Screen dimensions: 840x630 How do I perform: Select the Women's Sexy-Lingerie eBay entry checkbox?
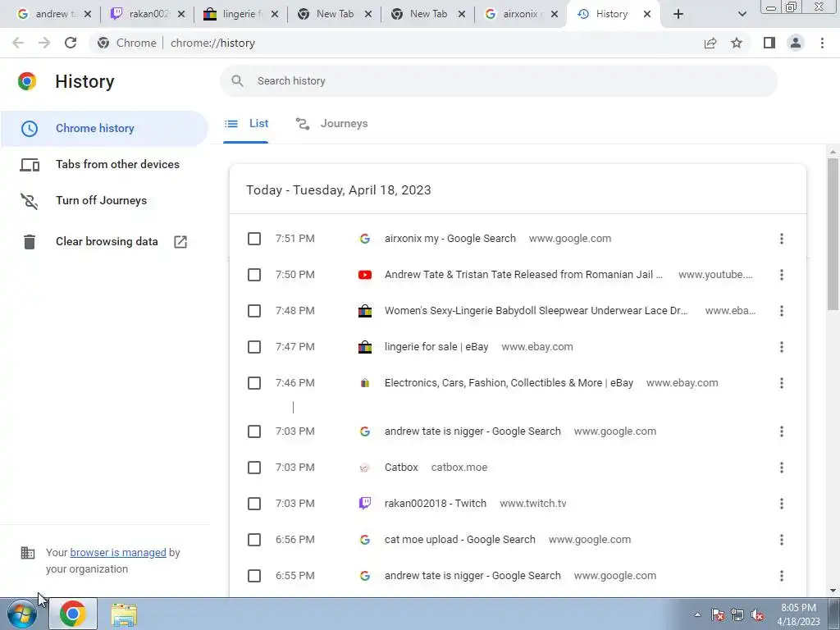(254, 311)
